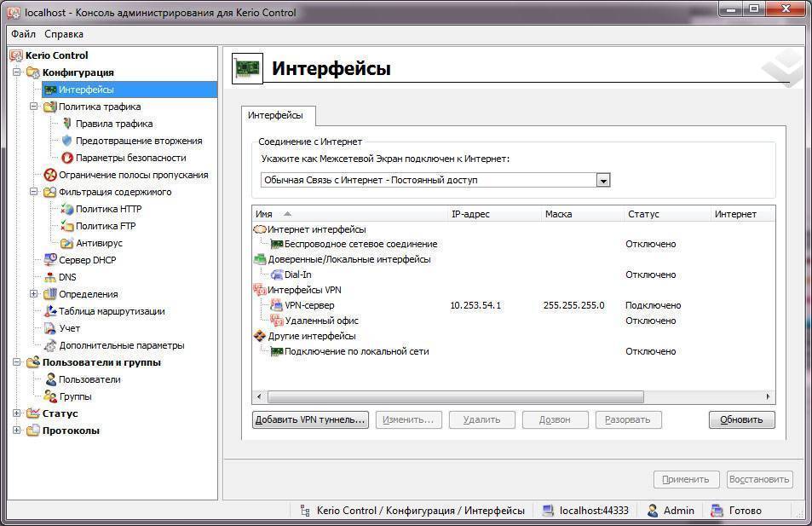The height and width of the screenshot is (526, 812).
Task: Expand the Протоколы tree node
Action: 17,431
